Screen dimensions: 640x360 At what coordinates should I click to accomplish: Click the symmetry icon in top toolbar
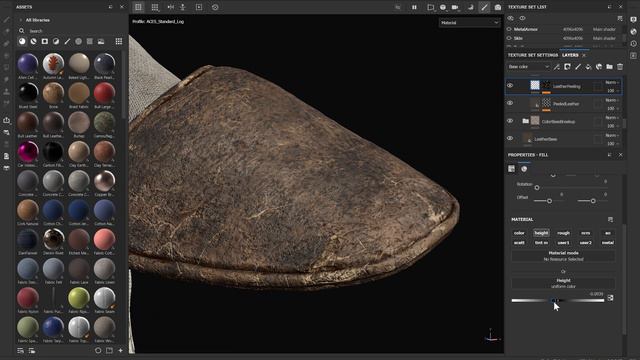171,7
